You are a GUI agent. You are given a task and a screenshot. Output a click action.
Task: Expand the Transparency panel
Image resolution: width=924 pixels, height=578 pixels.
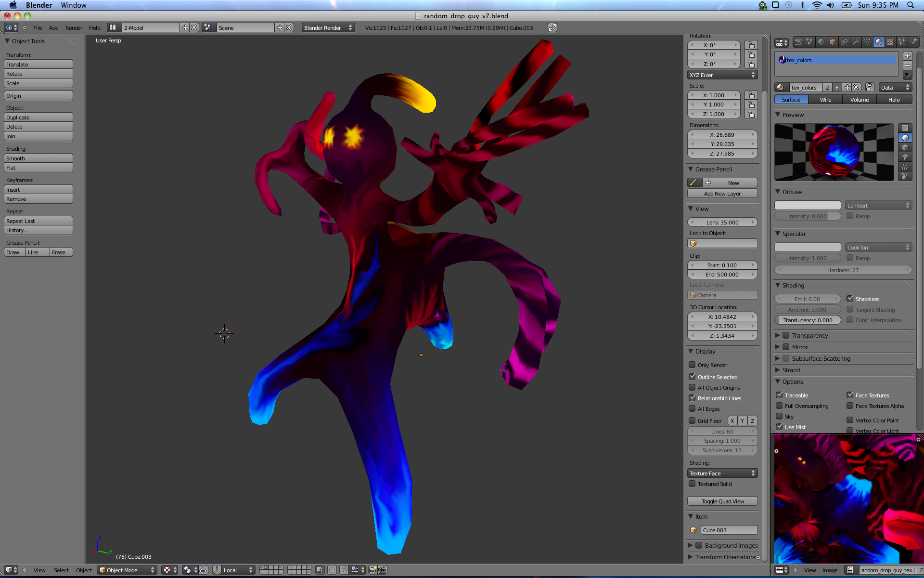[778, 335]
